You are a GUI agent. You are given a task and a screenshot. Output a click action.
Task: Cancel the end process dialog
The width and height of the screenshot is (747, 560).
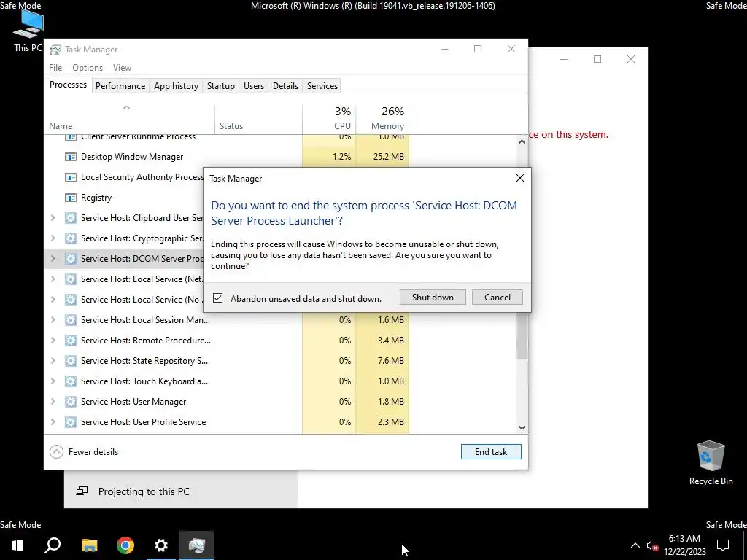pos(498,297)
